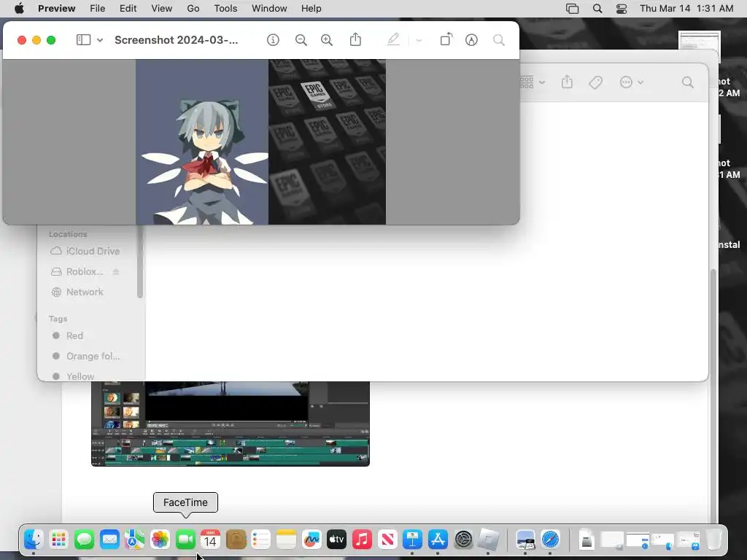The height and width of the screenshot is (560, 747).
Task: Open the View menu
Action: coord(161,9)
